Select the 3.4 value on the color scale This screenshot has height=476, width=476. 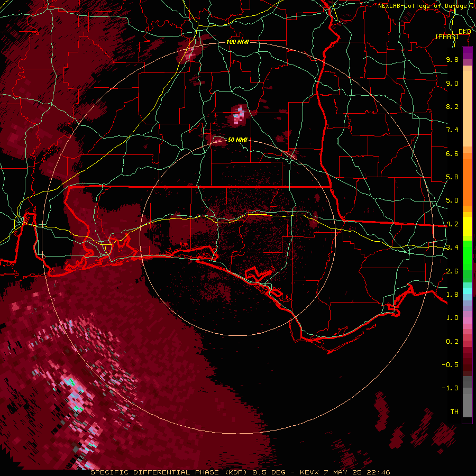[452, 248]
